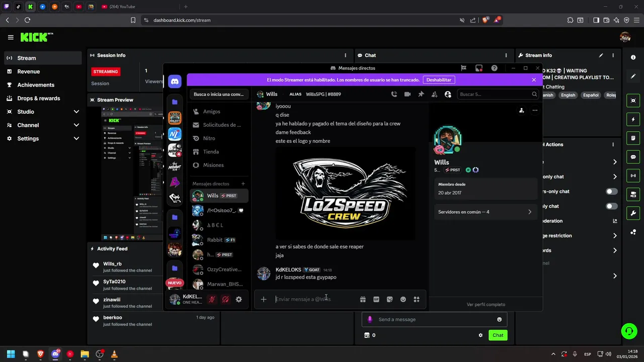This screenshot has width=644, height=362.
Task: Open Chat panel three-dot menu
Action: pos(506,55)
